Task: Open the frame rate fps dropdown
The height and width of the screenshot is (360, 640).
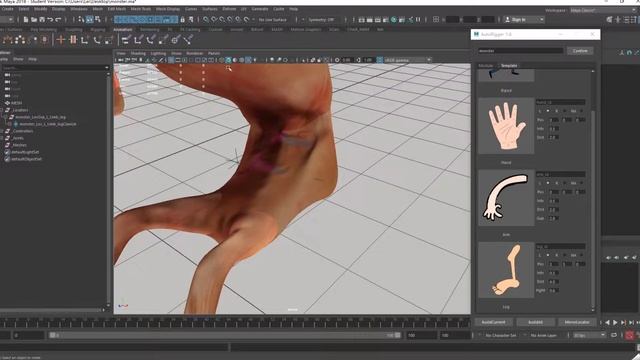Action: click(589, 336)
